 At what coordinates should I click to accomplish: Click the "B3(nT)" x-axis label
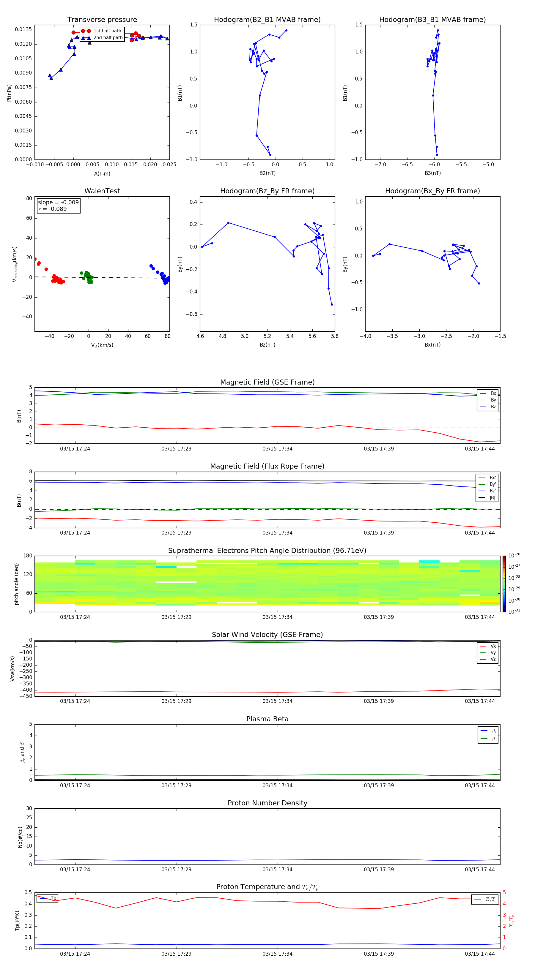click(432, 173)
